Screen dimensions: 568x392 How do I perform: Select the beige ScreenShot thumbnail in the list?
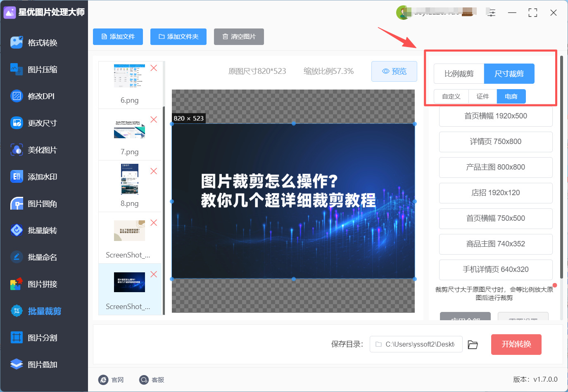[x=129, y=231]
